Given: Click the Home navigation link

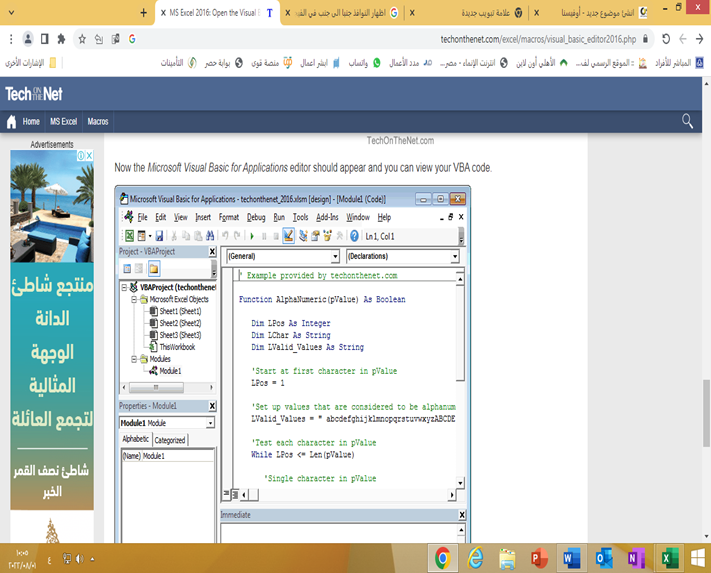Looking at the screenshot, I should (x=31, y=121).
